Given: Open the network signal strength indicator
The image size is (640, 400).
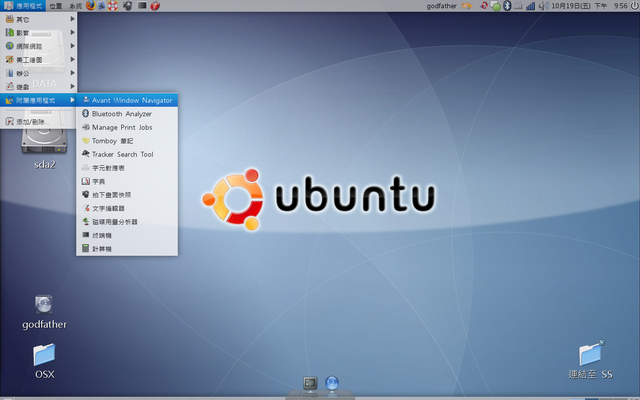Looking at the screenshot, I should pyautogui.click(x=530, y=6).
